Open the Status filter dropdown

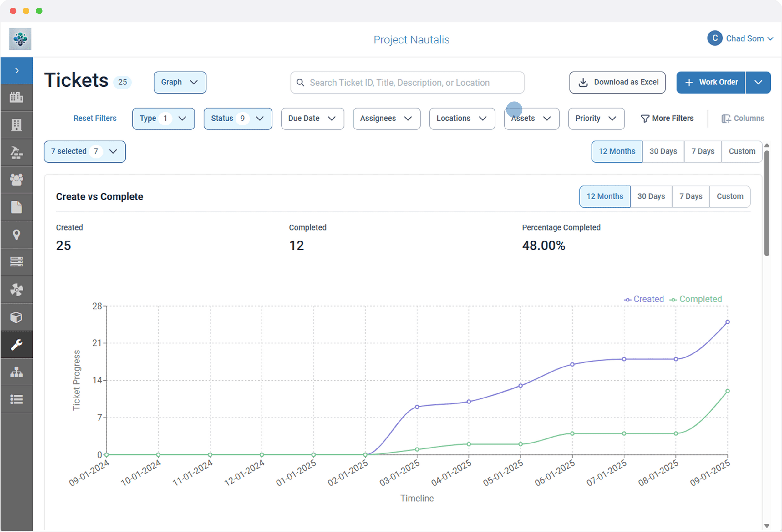click(x=238, y=119)
